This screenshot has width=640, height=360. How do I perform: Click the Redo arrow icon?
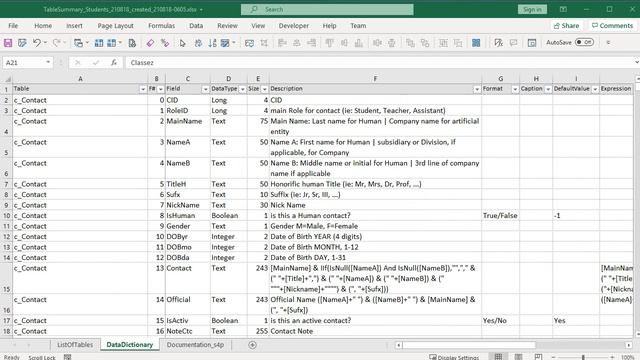pos(56,42)
